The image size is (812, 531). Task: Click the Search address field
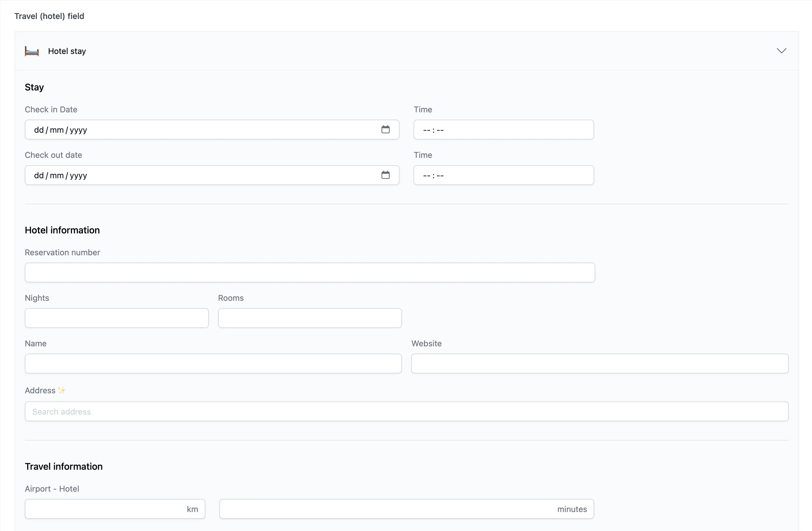[x=406, y=412]
